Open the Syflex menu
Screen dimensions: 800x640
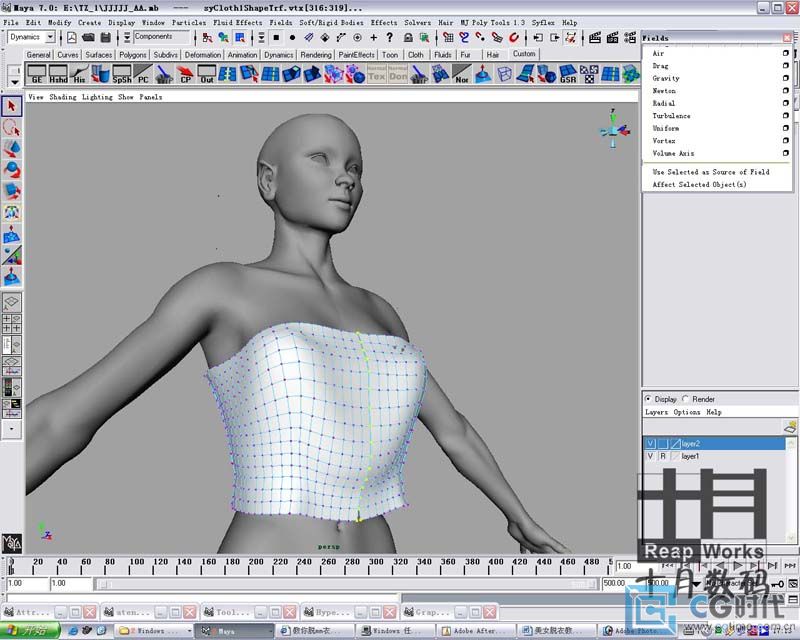point(543,22)
